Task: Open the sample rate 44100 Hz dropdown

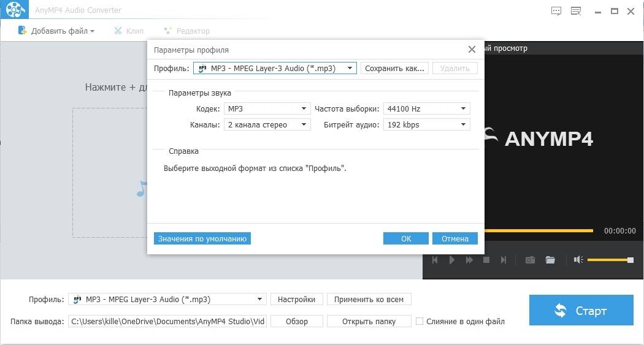Action: point(426,108)
